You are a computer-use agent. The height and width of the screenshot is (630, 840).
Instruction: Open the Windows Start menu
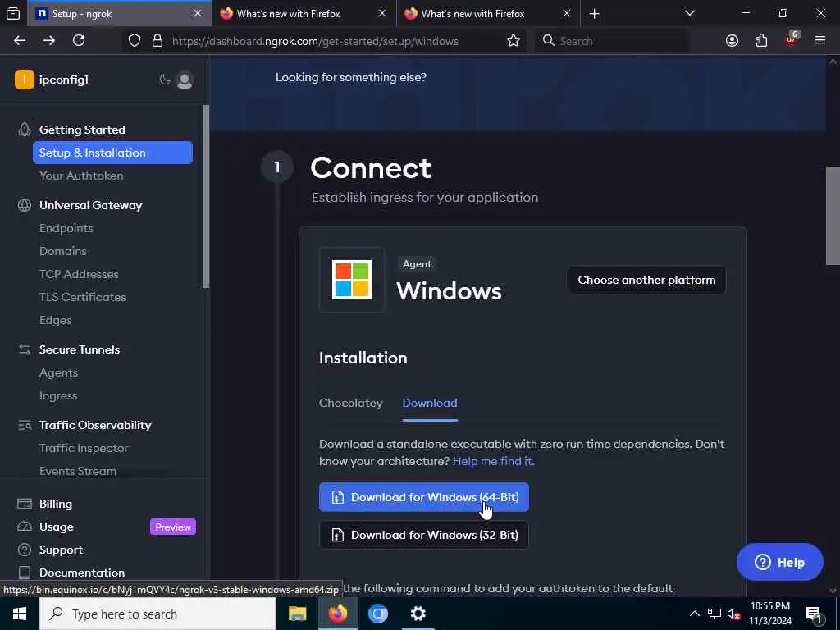(20, 614)
